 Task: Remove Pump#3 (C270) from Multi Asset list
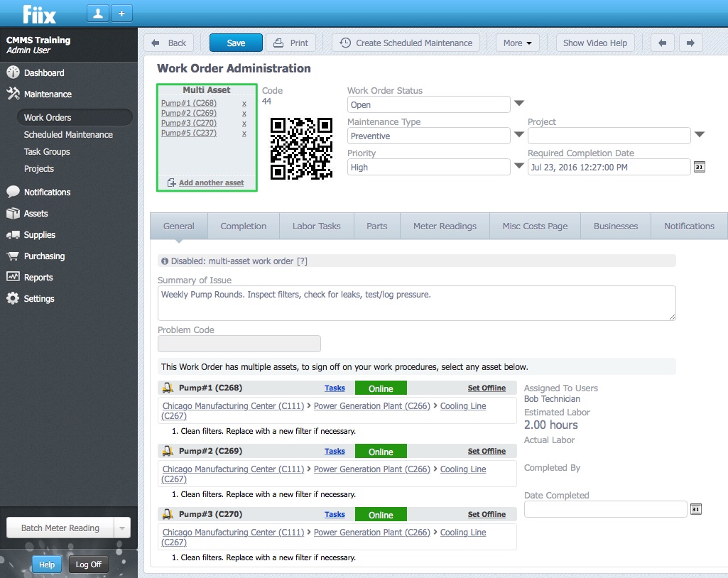click(x=244, y=124)
